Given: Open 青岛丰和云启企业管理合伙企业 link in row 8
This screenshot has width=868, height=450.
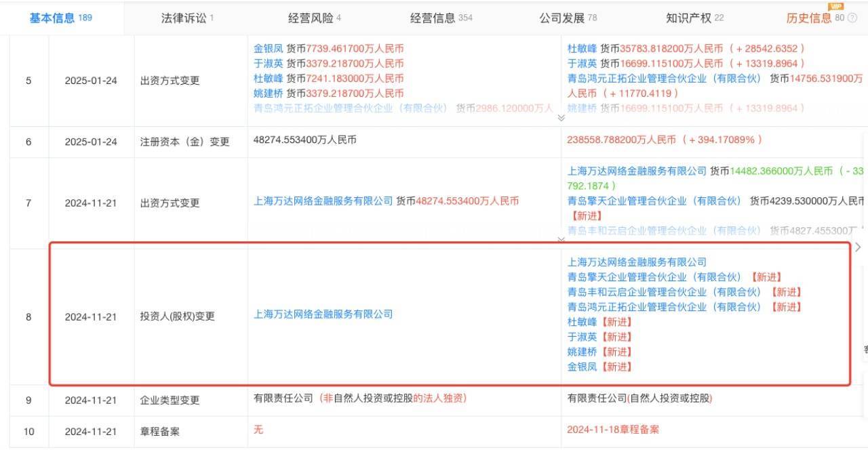Looking at the screenshot, I should [665, 292].
